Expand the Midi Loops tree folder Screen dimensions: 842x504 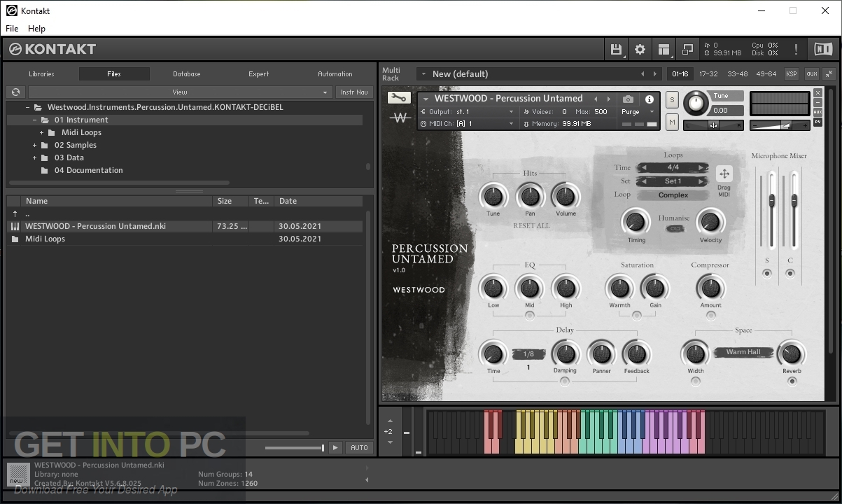(42, 132)
